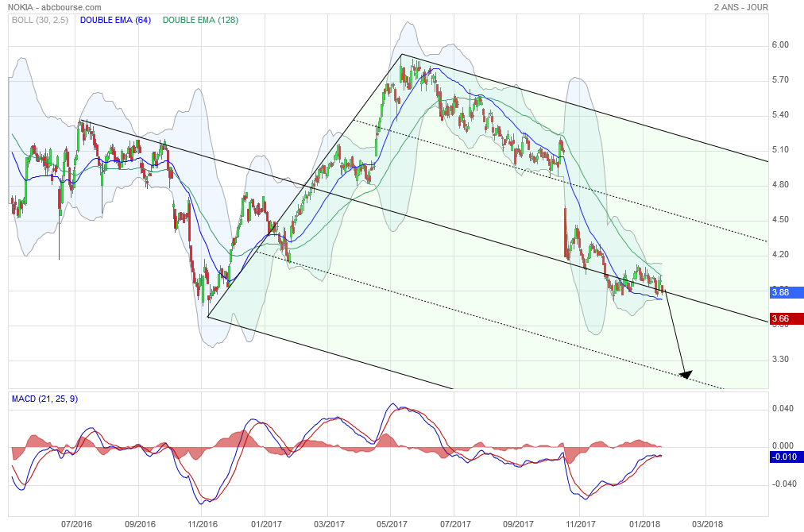Click the 01/2018 date label
Screen dimensions: 804x532
(644, 524)
